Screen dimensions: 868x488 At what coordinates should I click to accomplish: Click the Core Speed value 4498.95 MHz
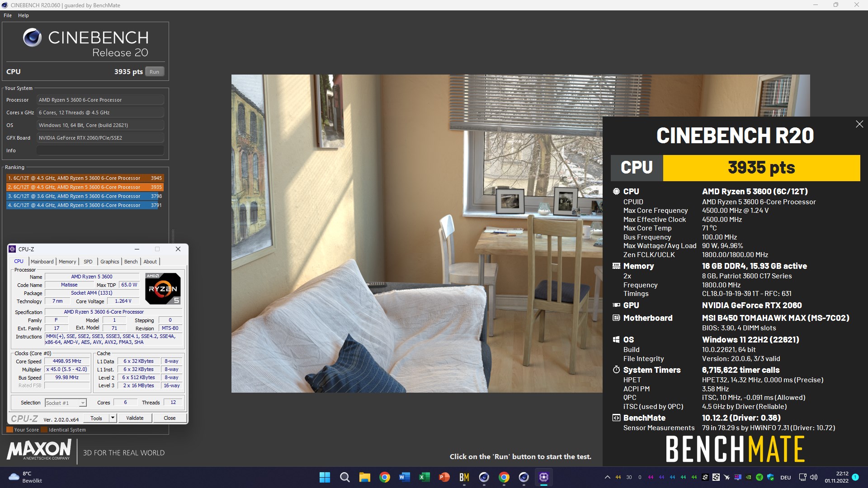(x=67, y=361)
